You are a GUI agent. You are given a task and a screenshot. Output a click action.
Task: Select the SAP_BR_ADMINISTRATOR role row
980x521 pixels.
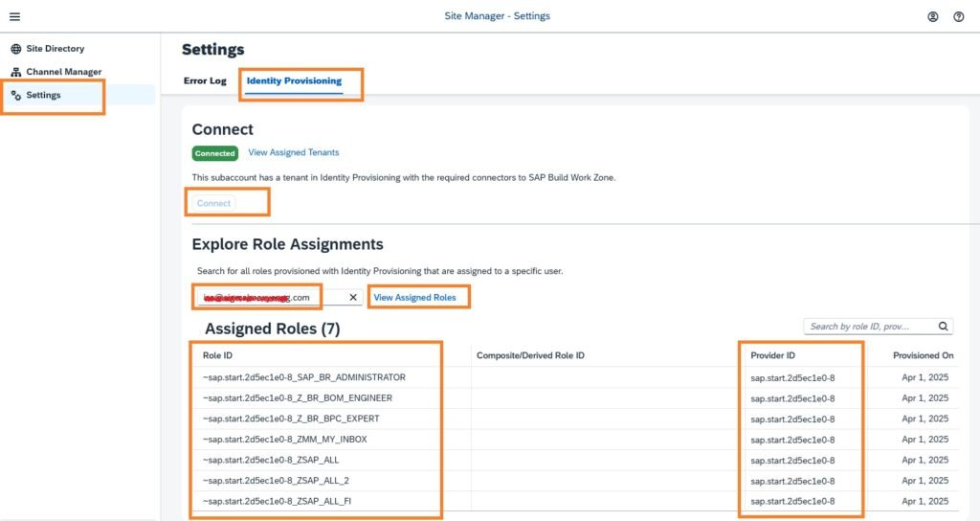pyautogui.click(x=304, y=377)
